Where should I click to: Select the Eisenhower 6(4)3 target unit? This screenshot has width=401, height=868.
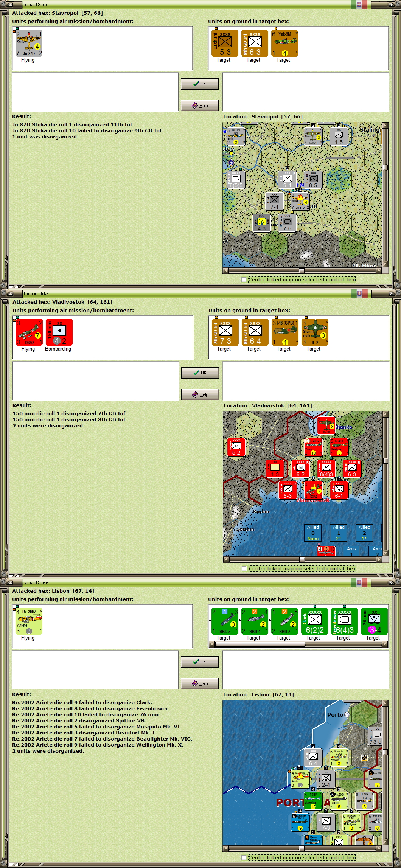[344, 621]
